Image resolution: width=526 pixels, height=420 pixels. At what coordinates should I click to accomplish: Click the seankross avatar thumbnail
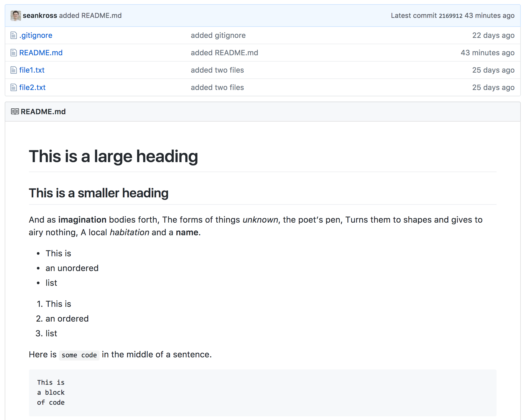16,16
